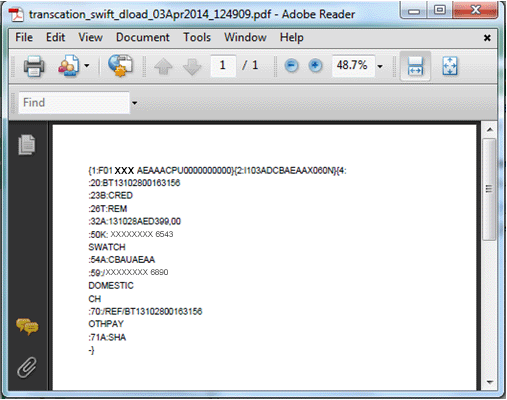Screen dimensions: 507x400
Task: Open the Pages panel icon
Action: [26, 145]
